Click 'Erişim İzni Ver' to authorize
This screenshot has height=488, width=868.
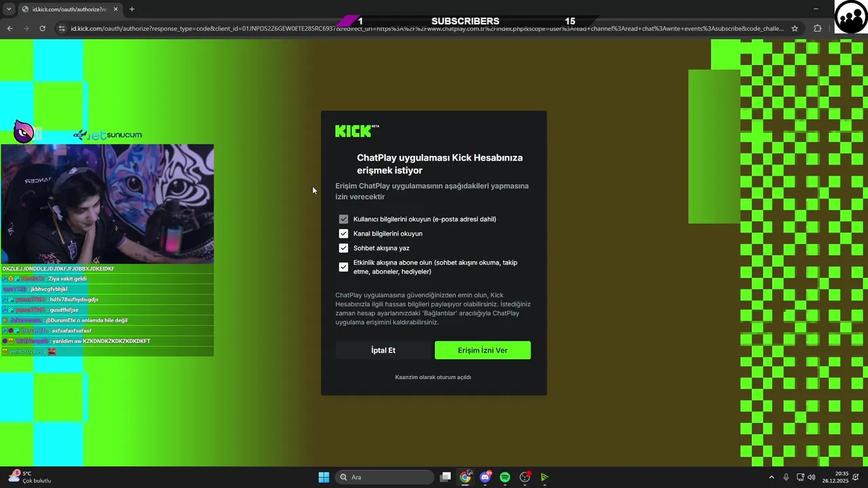pos(483,350)
